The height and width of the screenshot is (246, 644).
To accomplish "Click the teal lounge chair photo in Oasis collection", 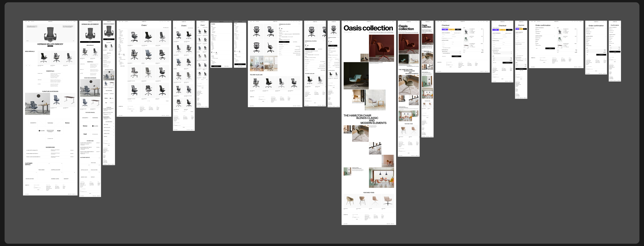I will 356,76.
